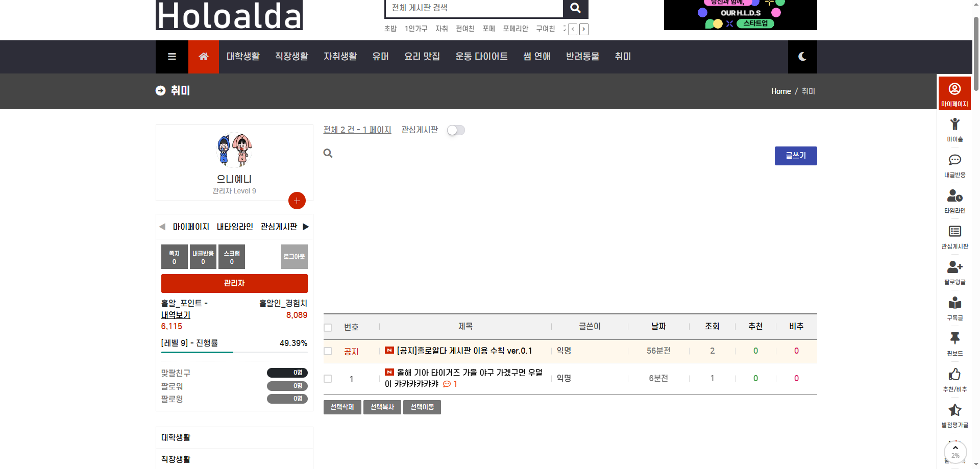980x469 pixels.
Task: Click the magnifier icon above the post list
Action: coord(328,154)
